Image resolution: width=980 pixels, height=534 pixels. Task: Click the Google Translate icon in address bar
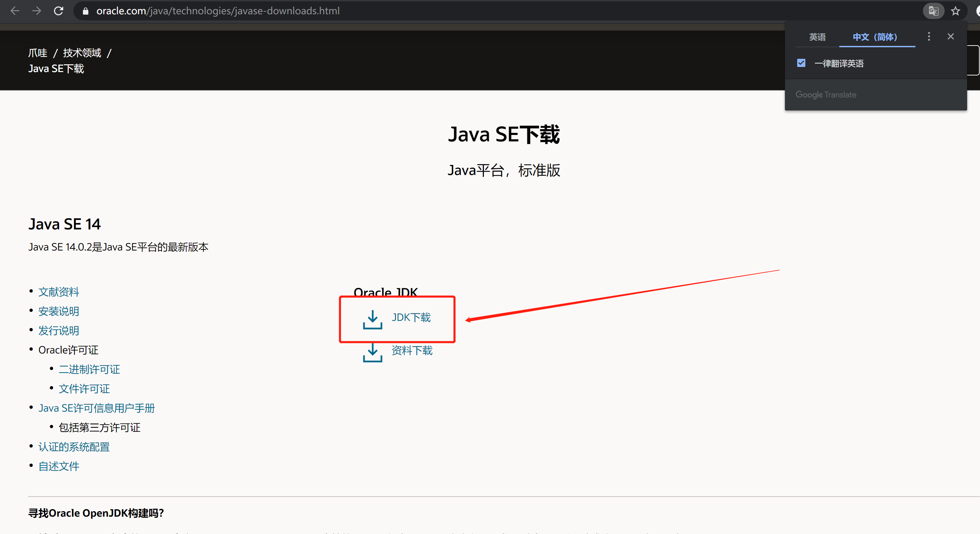933,11
